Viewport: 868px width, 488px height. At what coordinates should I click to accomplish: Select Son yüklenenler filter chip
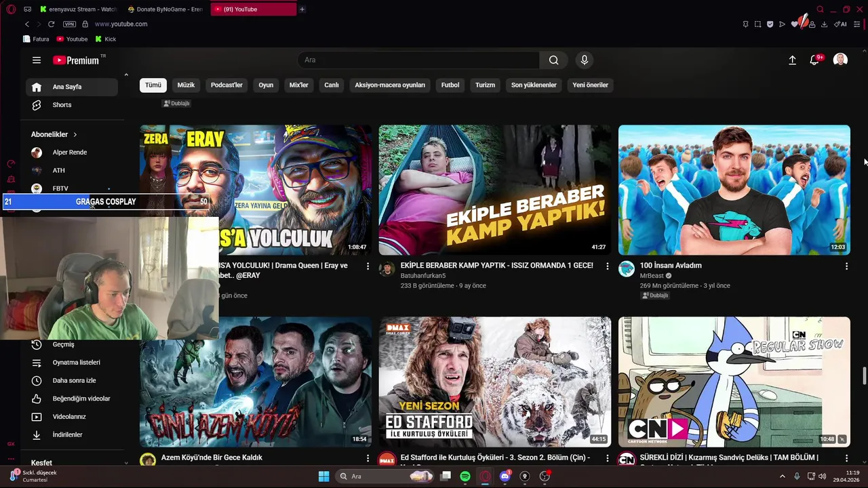pos(534,85)
